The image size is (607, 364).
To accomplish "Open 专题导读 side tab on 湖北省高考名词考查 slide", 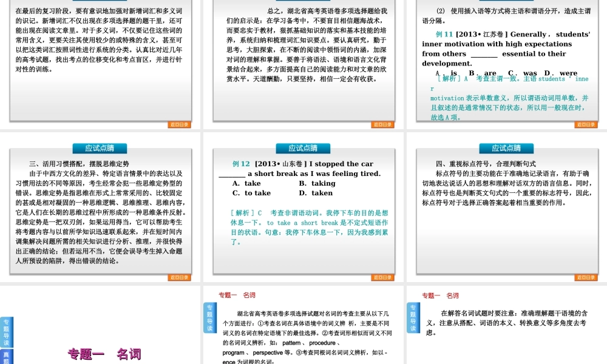I will tap(209, 318).
